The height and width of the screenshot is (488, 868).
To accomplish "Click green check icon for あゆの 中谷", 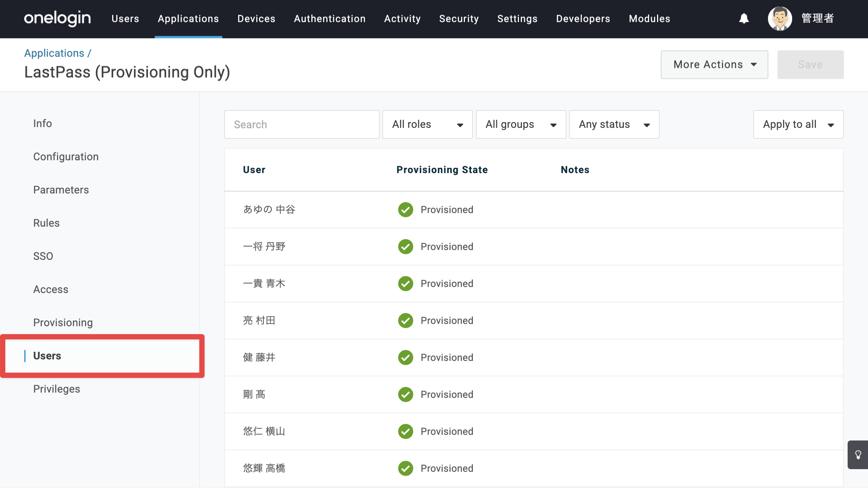I will coord(406,210).
